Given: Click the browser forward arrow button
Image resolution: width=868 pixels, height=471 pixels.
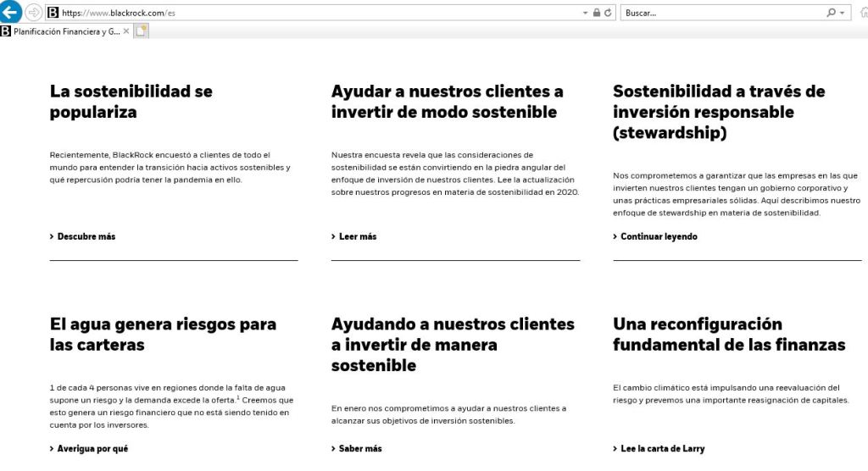Looking at the screenshot, I should [x=33, y=13].
